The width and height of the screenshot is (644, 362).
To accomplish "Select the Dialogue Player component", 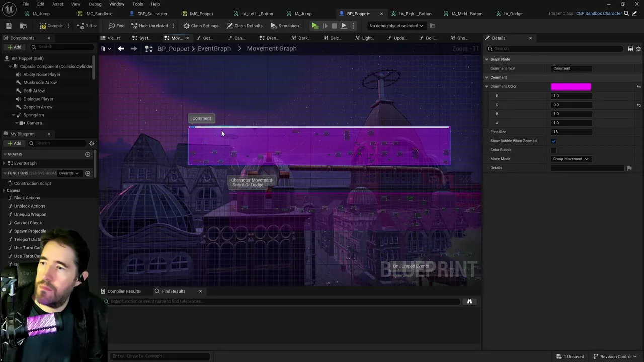I will point(38,99).
